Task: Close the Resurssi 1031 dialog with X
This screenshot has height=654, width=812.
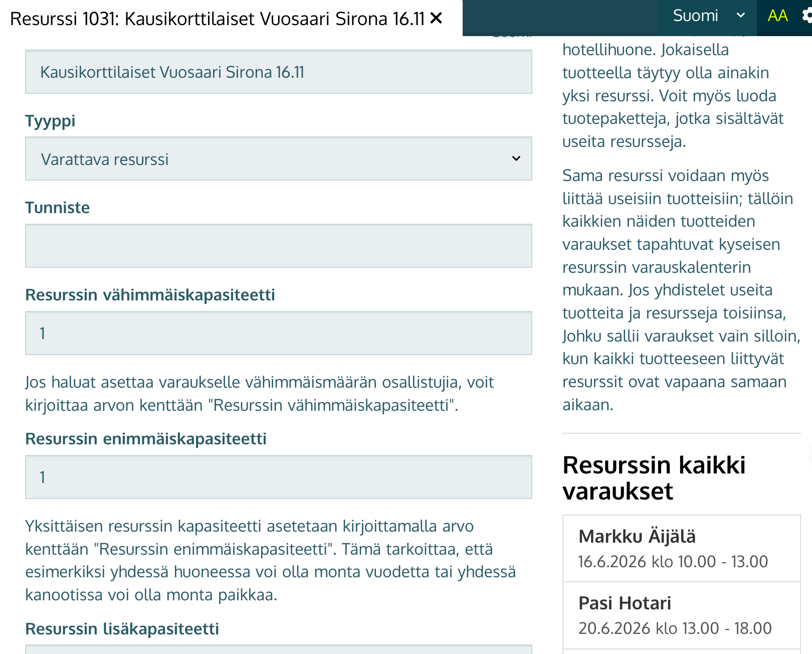Action: 436,19
